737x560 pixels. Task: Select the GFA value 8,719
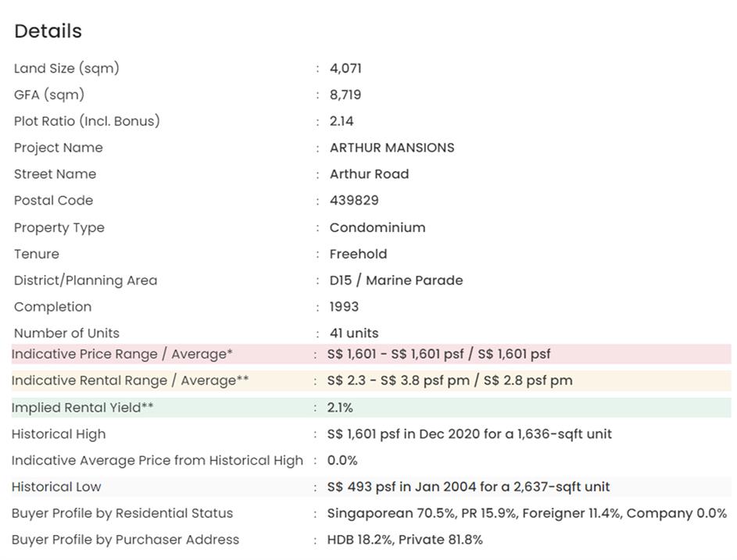[x=345, y=95]
